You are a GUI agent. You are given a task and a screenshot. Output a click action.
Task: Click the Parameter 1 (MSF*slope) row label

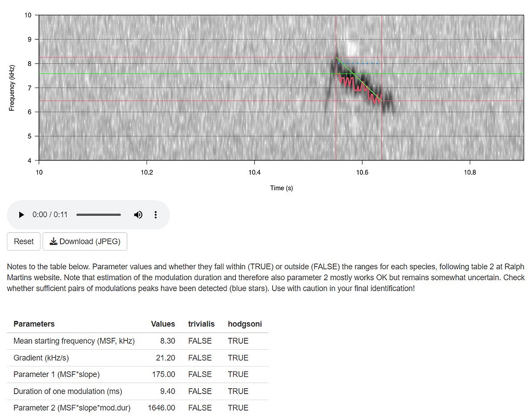[x=56, y=374]
